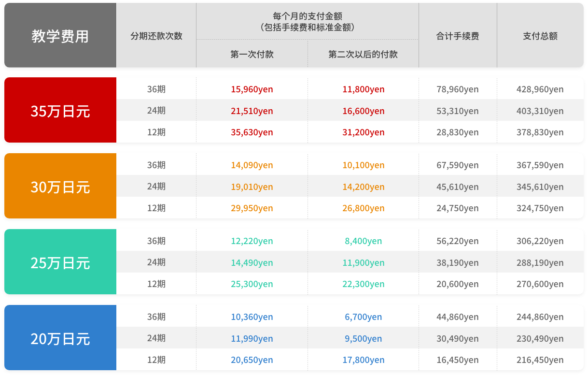588x376 pixels.
Task: Select the 11,990yen first payment value
Action: 252,339
